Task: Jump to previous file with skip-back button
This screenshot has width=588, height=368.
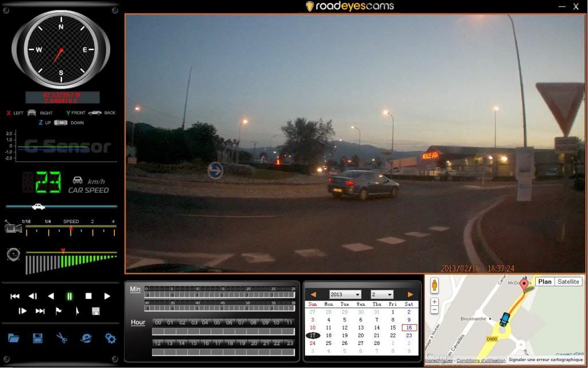Action: tap(15, 296)
